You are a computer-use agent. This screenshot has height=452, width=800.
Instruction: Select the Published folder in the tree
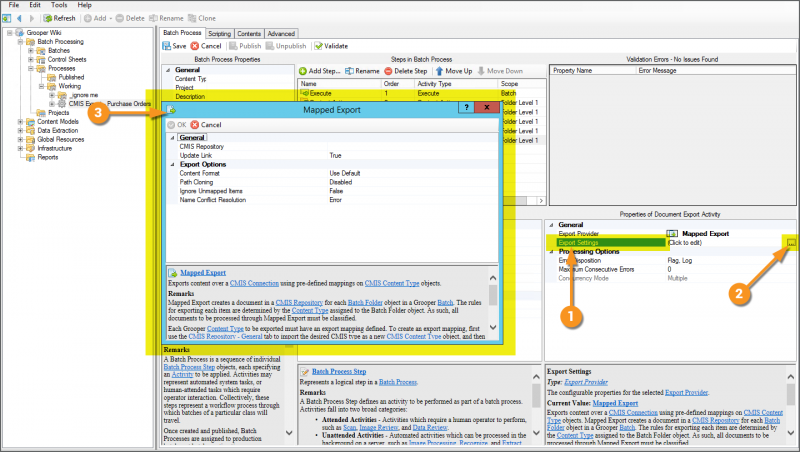71,77
